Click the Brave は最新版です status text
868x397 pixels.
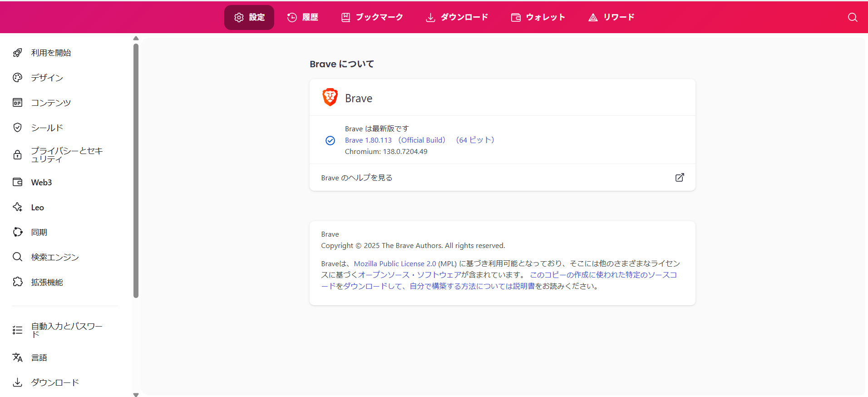click(377, 129)
